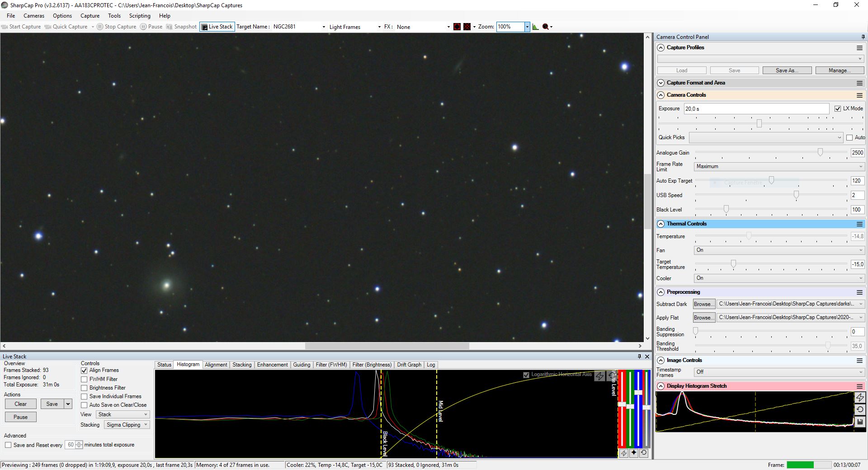Close the Live Stack panel

647,357
